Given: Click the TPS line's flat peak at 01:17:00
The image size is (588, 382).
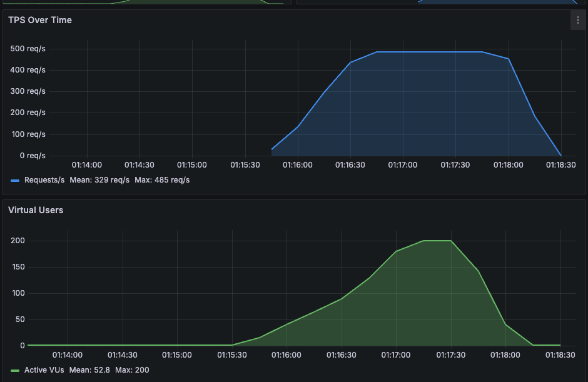Looking at the screenshot, I should 403,52.
